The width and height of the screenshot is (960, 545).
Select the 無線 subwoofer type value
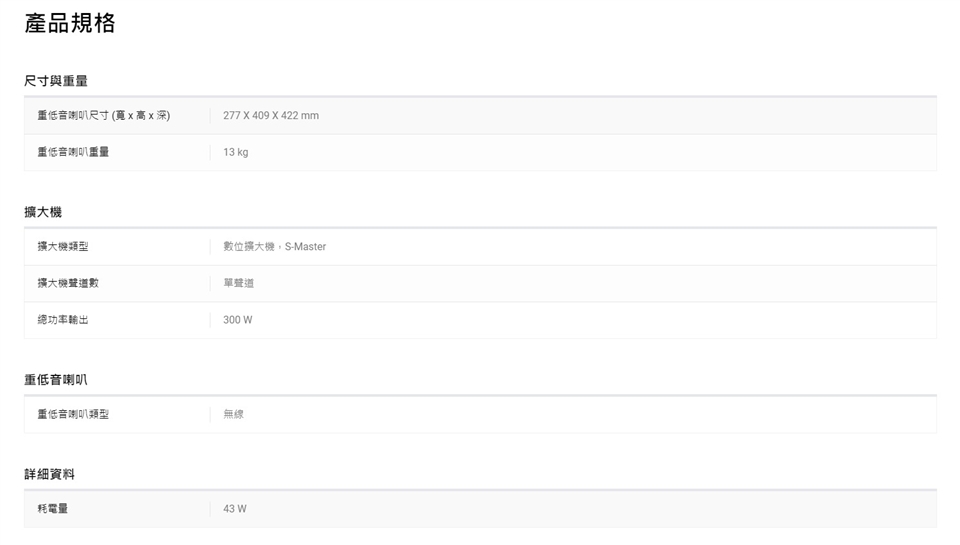click(x=234, y=414)
